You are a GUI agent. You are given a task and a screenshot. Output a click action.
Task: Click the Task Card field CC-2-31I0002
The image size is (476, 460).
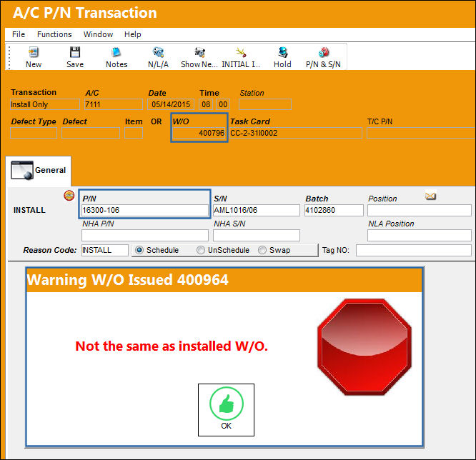296,133
